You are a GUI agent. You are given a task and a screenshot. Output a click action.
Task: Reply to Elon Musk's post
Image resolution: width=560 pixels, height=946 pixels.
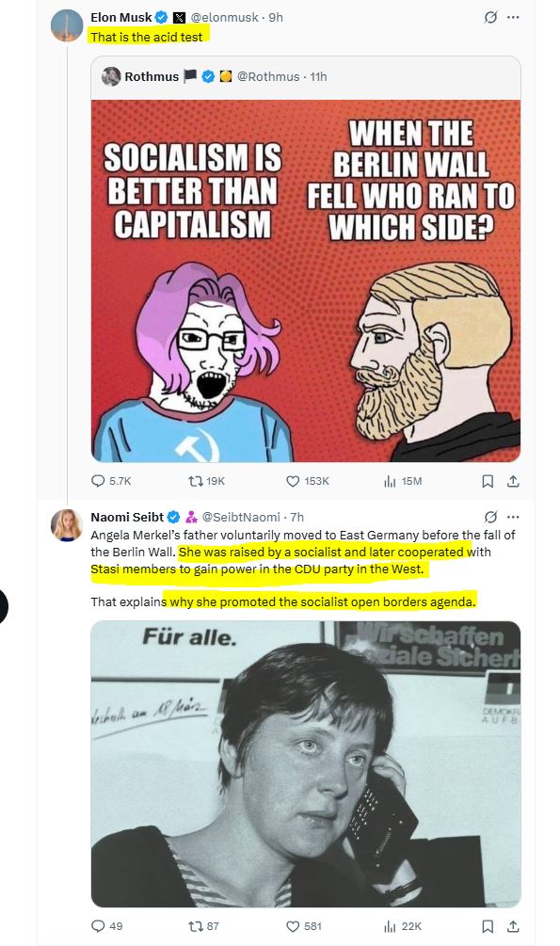[110, 481]
